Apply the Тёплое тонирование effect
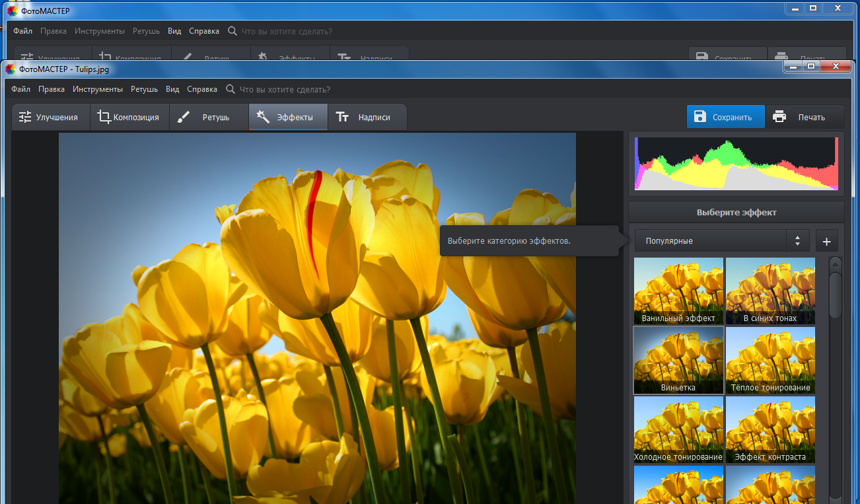 770,360
